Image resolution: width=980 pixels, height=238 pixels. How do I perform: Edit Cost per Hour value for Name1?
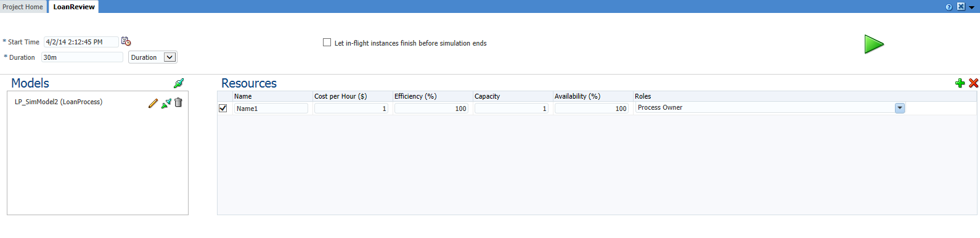351,109
